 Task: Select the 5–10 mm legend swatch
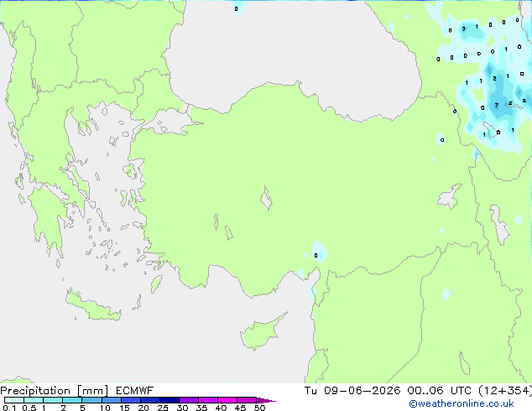(91, 400)
